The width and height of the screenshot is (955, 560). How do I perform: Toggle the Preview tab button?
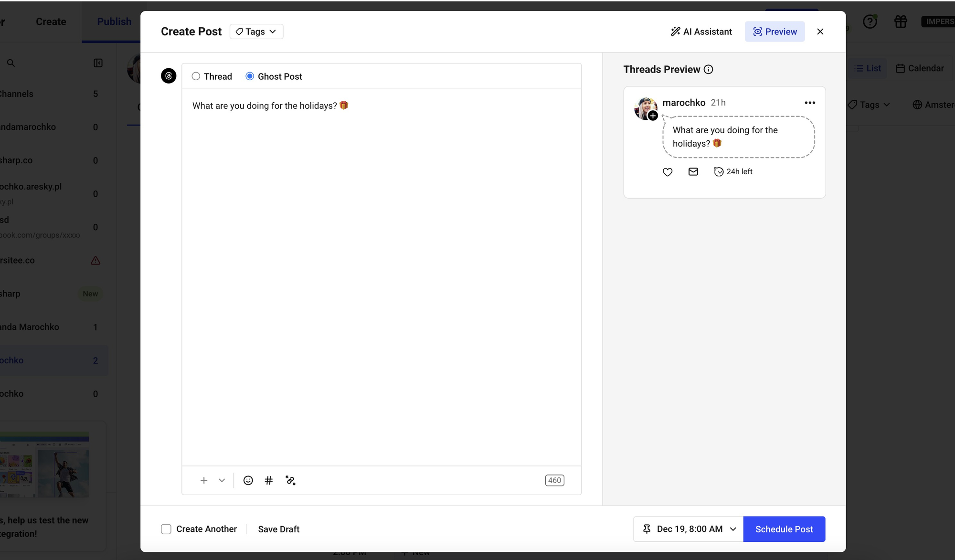click(775, 32)
